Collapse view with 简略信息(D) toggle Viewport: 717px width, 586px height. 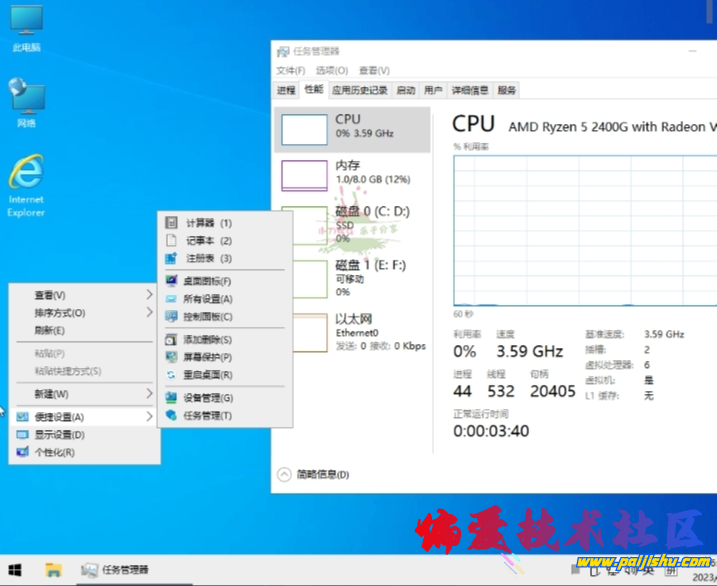coord(314,475)
